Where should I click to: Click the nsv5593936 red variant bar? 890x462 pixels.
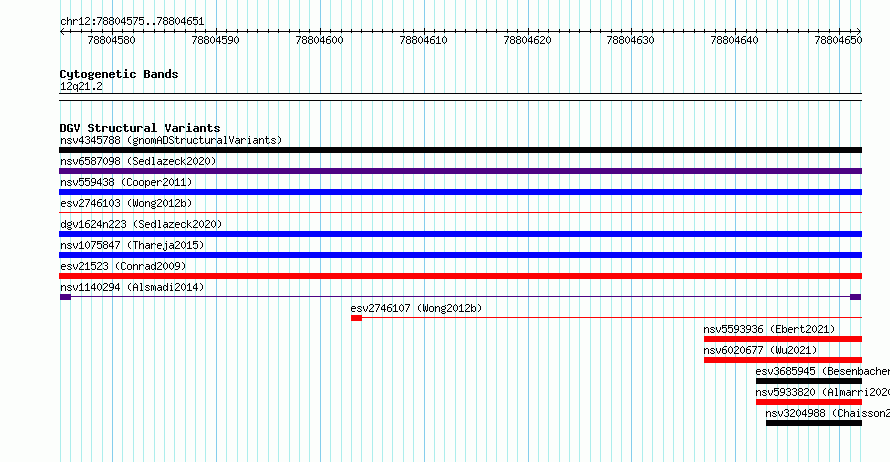click(783, 339)
